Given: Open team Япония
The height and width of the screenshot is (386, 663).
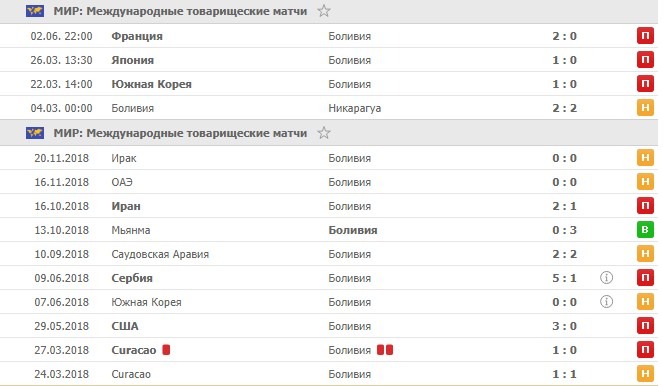Looking at the screenshot, I should point(132,60).
